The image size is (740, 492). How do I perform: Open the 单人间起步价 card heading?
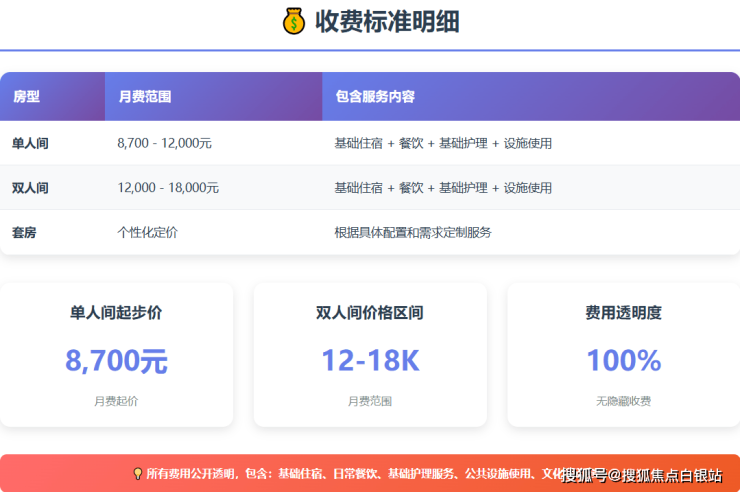116,313
